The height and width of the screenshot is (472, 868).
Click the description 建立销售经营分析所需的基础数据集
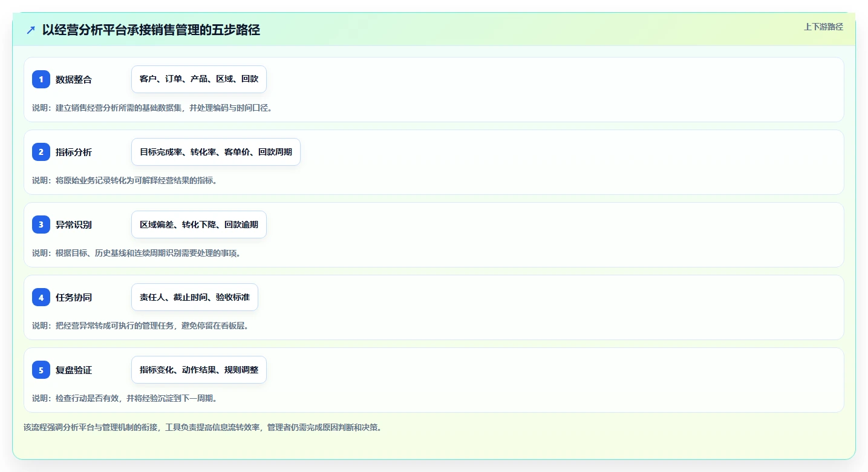point(118,108)
